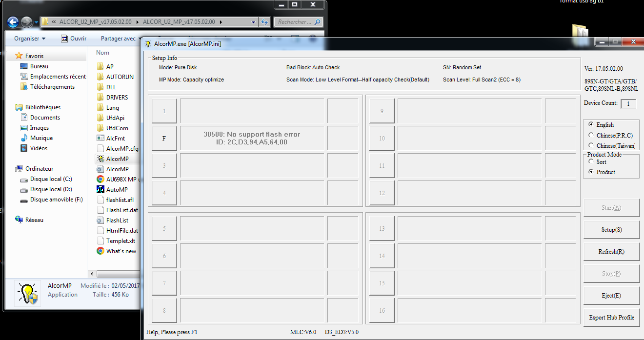Select the FlashList settings file with gear icon
Image resolution: width=644 pixels, height=340 pixels.
pyautogui.click(x=117, y=220)
